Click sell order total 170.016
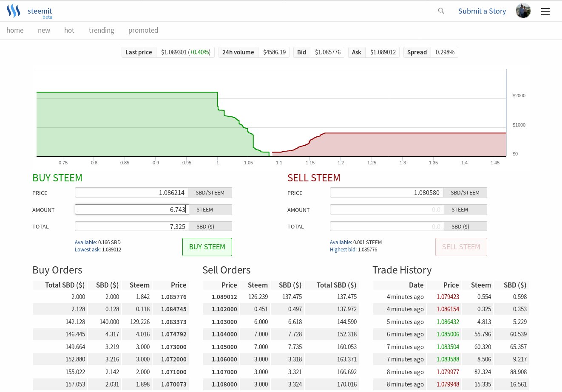562x392 pixels. pyautogui.click(x=347, y=384)
